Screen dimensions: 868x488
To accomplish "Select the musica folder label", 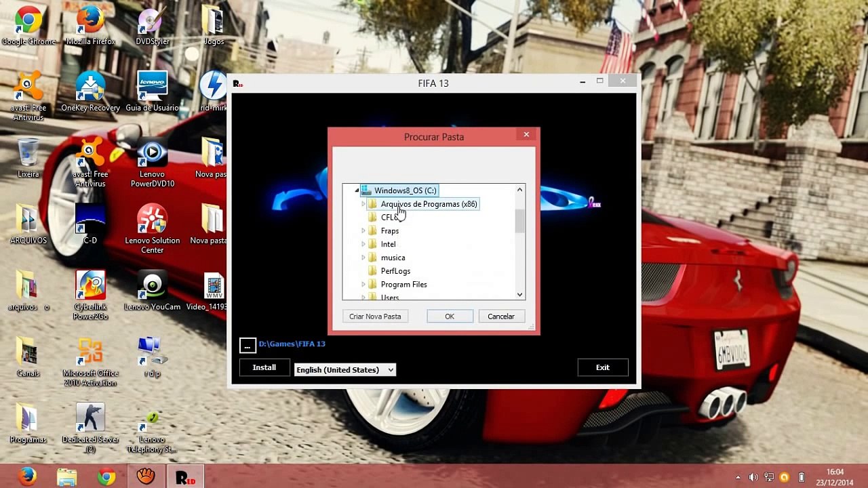I will point(393,258).
